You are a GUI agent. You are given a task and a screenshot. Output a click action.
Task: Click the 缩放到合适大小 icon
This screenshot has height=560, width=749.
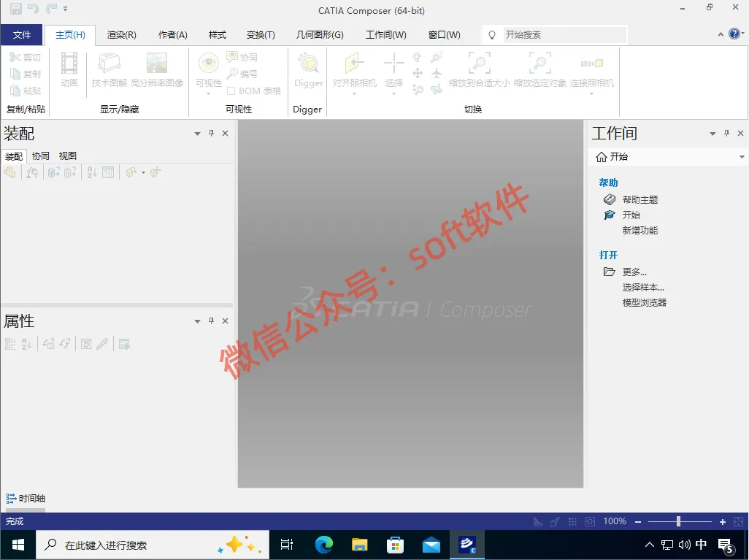479,64
